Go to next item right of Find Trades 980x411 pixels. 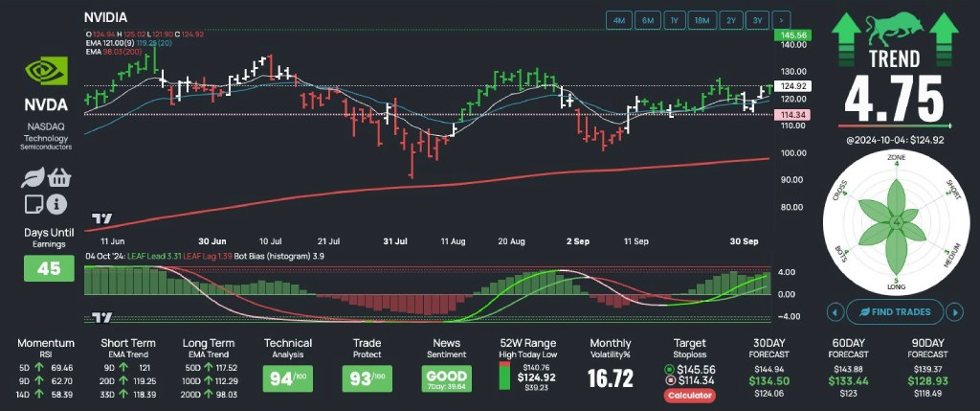pyautogui.click(x=955, y=311)
